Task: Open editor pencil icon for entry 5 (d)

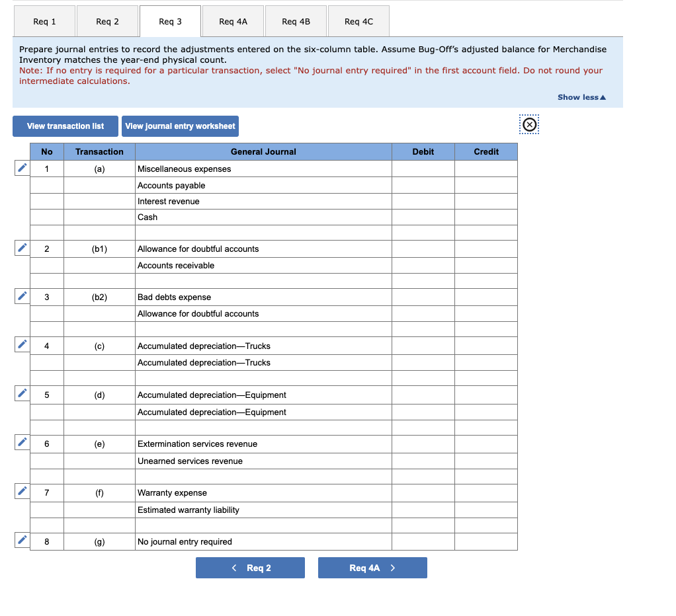Action: [22, 393]
